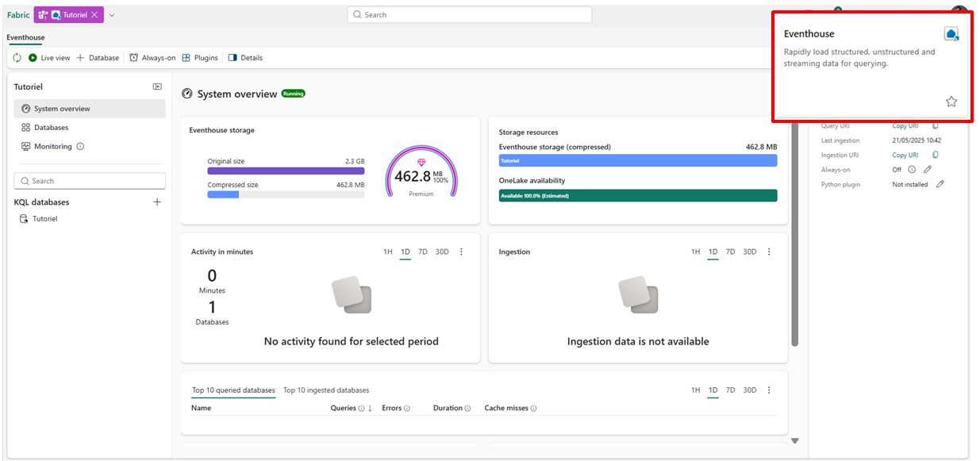Set Top 10 databases range to 7D
The height and width of the screenshot is (461, 980).
click(x=730, y=390)
